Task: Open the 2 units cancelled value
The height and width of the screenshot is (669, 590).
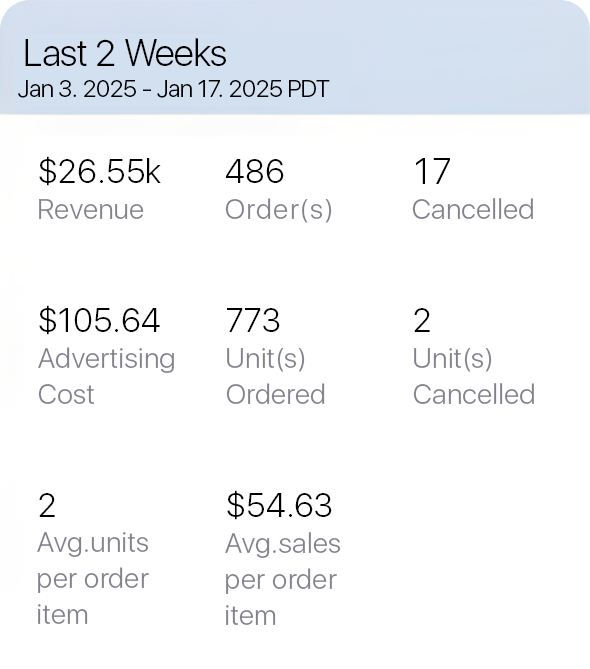Action: (x=422, y=320)
